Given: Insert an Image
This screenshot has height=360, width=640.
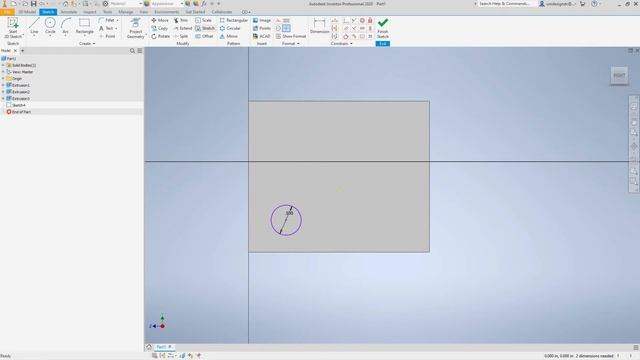Looking at the screenshot, I should point(262,20).
